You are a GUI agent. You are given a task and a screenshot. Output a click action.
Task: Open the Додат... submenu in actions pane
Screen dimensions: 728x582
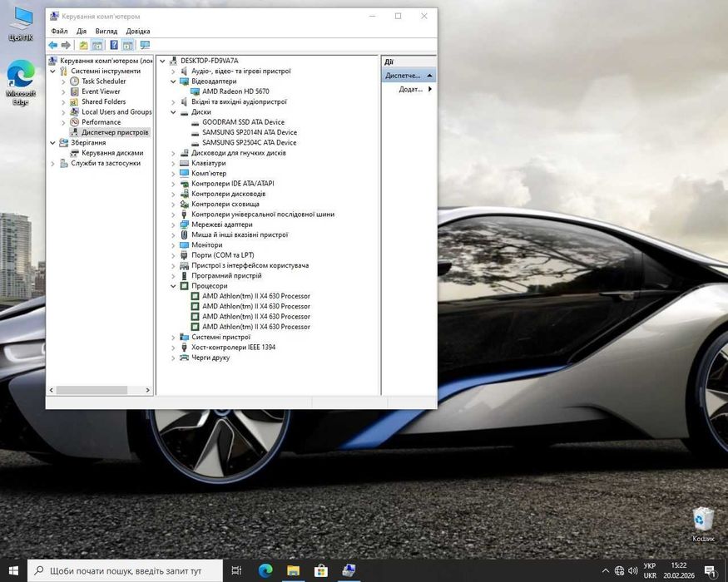(x=415, y=89)
